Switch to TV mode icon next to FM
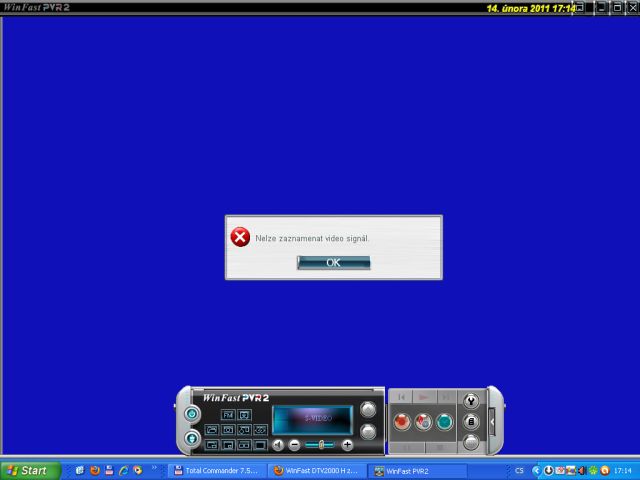 (x=244, y=415)
